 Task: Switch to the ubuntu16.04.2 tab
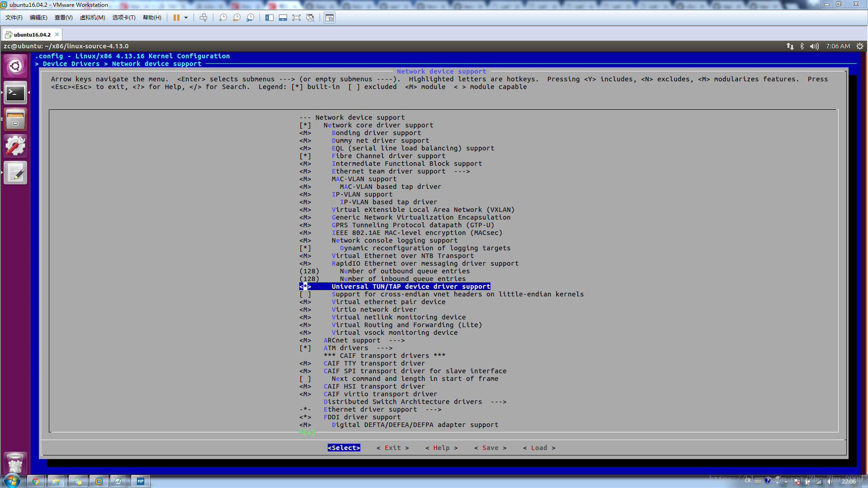(x=32, y=34)
